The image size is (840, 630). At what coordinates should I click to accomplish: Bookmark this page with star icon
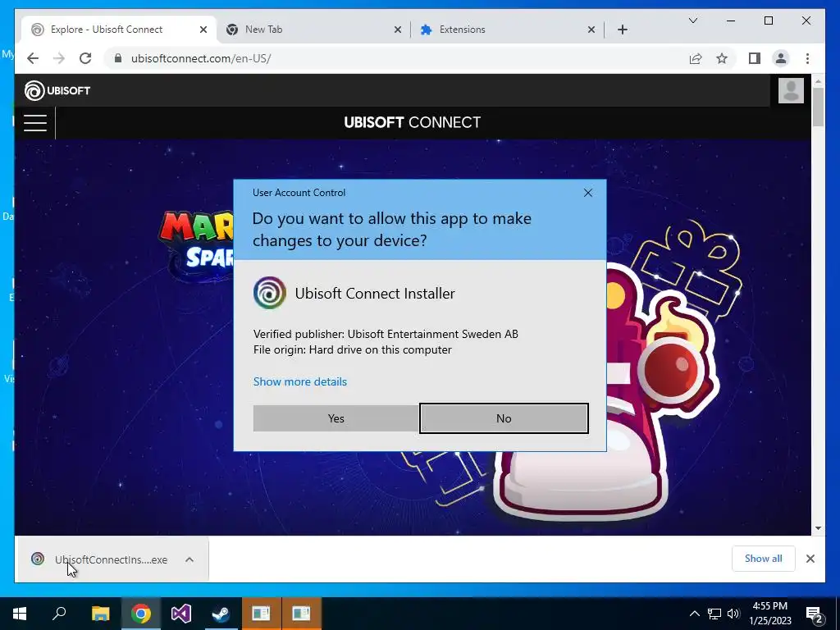pyautogui.click(x=722, y=58)
